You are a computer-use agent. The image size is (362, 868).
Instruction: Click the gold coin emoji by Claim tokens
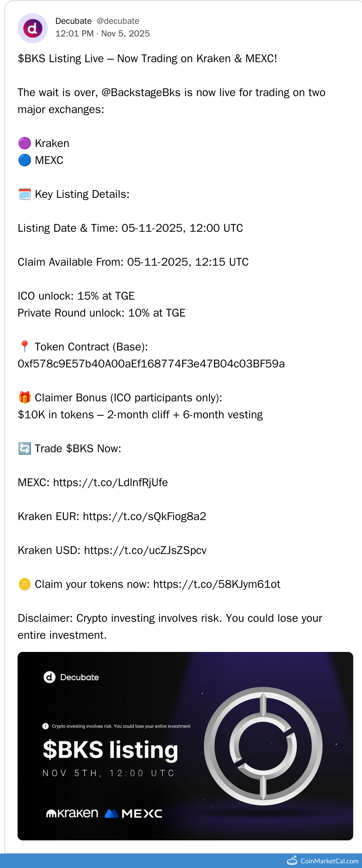pos(24,584)
